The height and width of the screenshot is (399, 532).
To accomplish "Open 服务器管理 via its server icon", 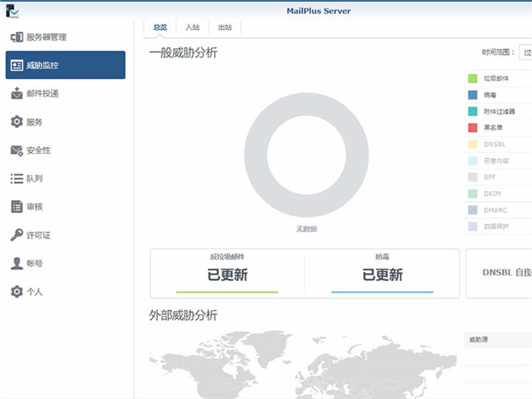I will click(17, 37).
